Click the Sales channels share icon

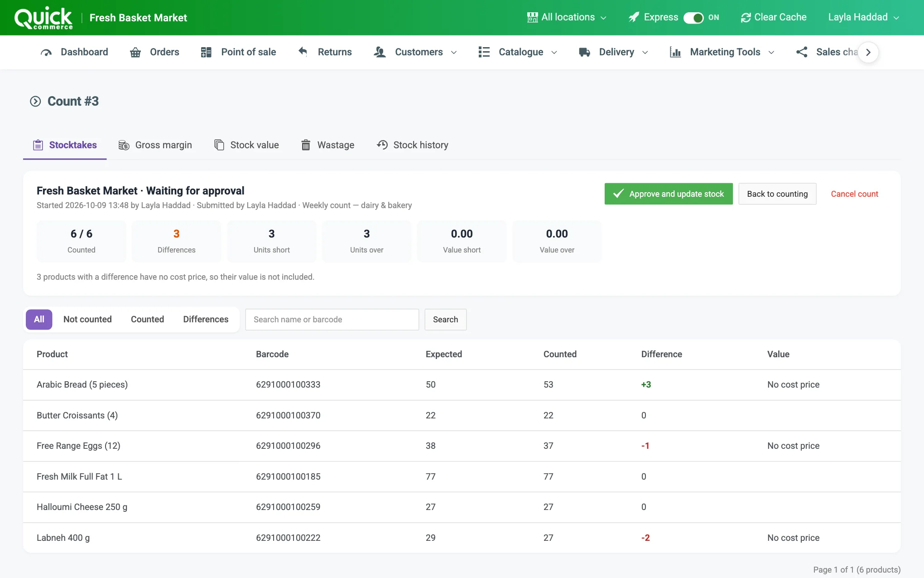click(802, 52)
